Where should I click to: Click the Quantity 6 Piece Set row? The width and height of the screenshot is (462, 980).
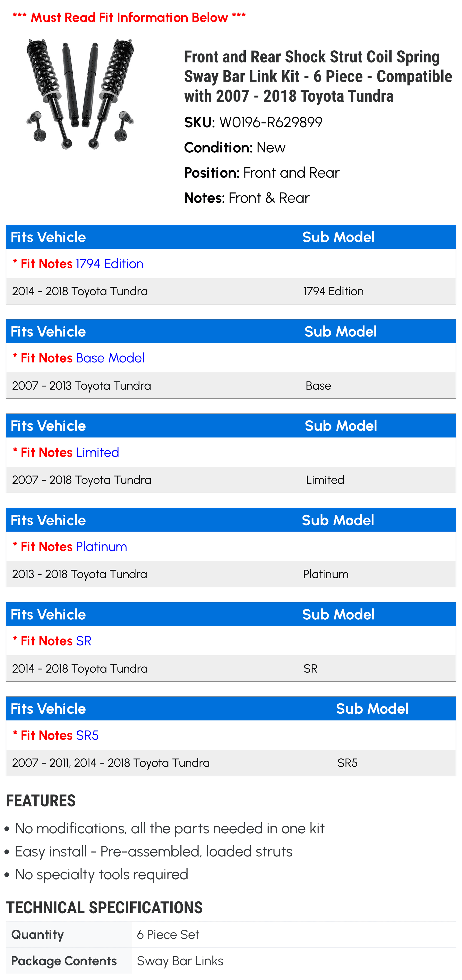click(231, 935)
